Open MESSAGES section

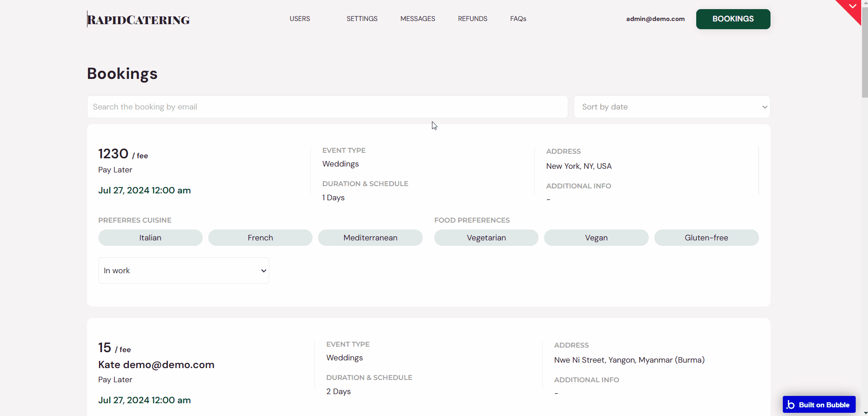[418, 19]
